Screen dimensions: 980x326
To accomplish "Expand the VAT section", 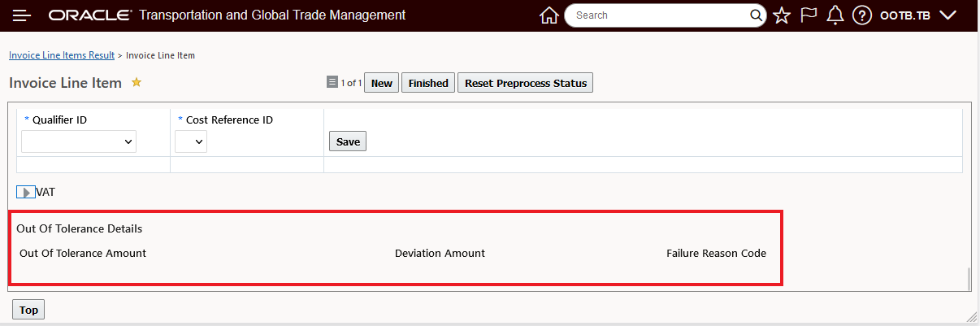I will click(x=25, y=193).
